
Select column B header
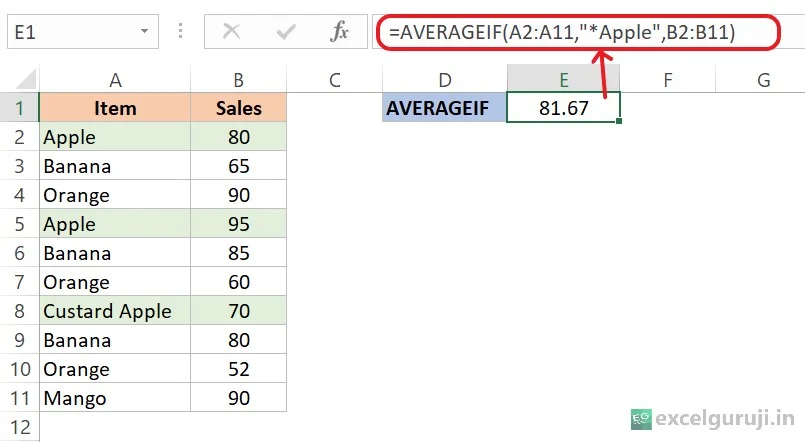pyautogui.click(x=238, y=79)
